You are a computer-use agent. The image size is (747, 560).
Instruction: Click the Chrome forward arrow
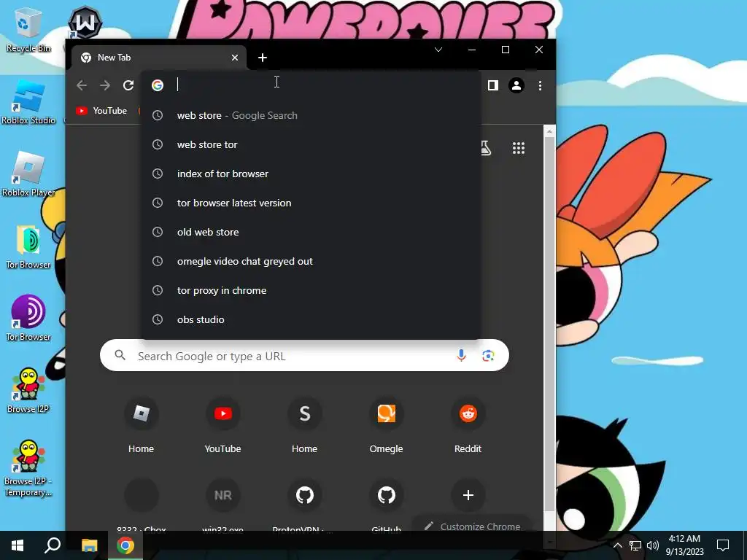tap(105, 85)
